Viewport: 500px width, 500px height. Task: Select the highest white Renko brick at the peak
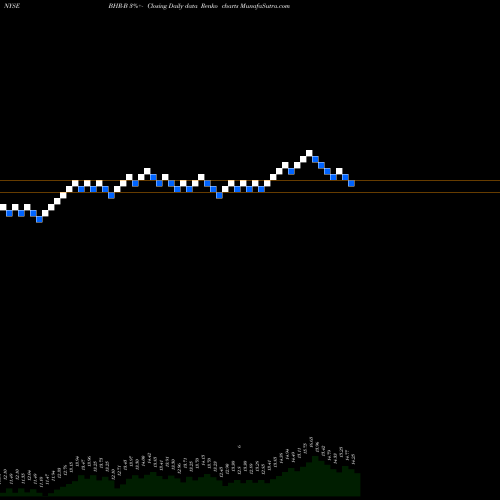(x=309, y=153)
